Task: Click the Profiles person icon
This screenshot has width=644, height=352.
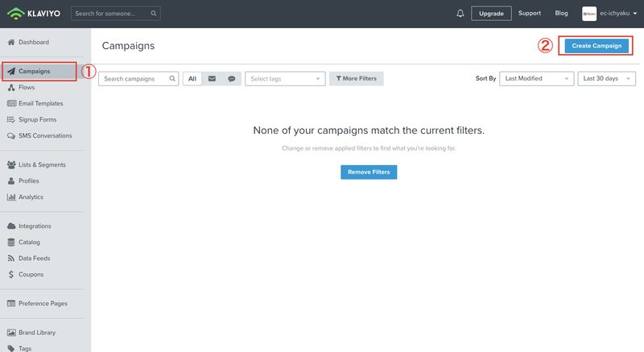Action: (11, 180)
